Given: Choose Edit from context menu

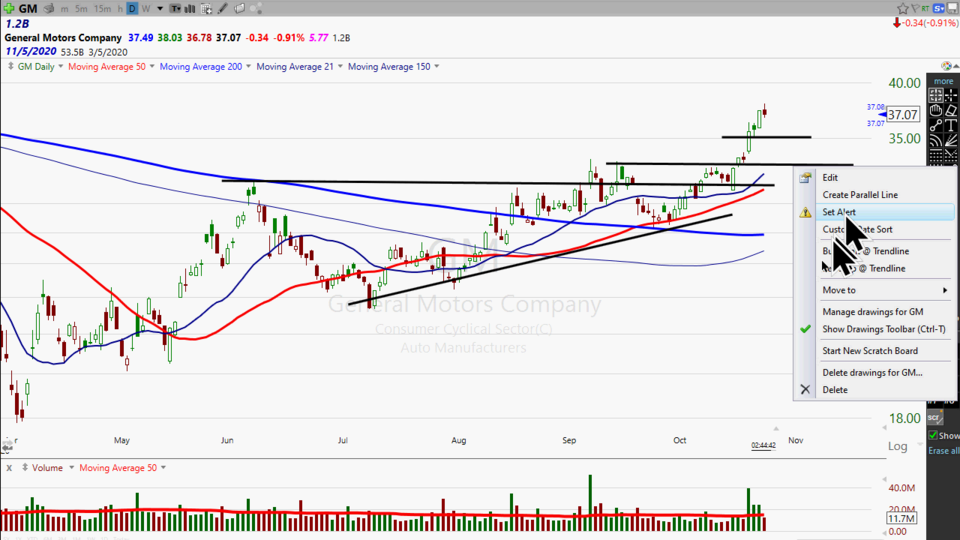Looking at the screenshot, I should [883, 177].
